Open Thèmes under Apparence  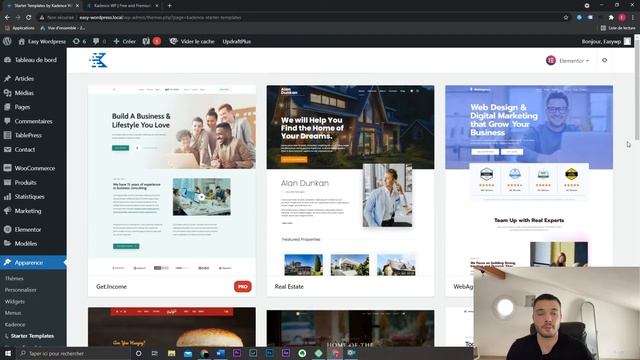point(14,278)
